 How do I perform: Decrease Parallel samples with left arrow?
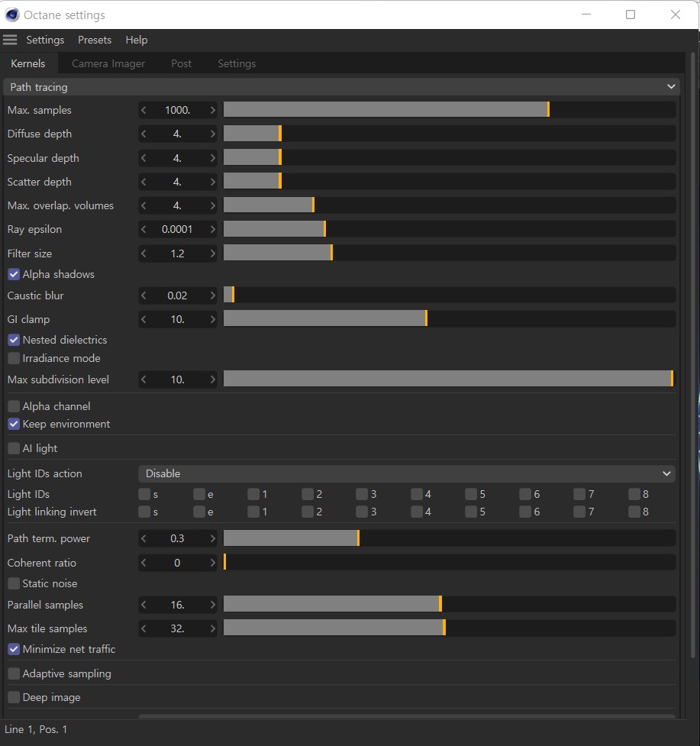point(144,605)
